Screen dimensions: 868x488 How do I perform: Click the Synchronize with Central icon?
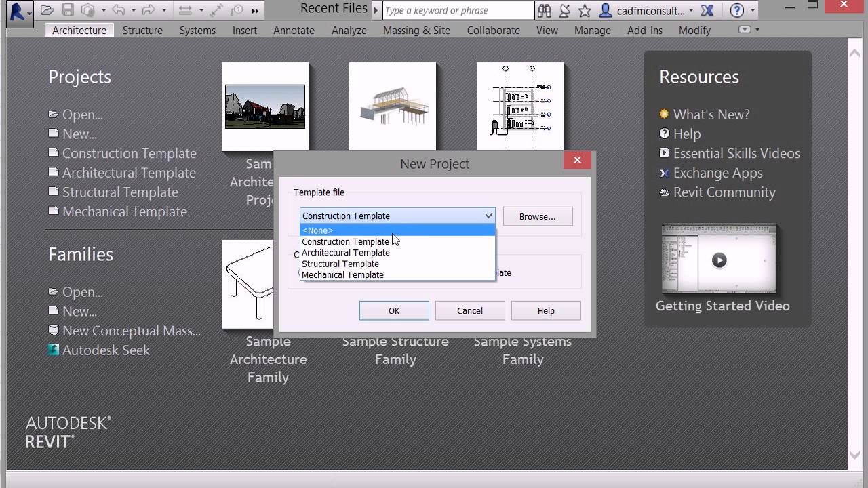tap(88, 10)
